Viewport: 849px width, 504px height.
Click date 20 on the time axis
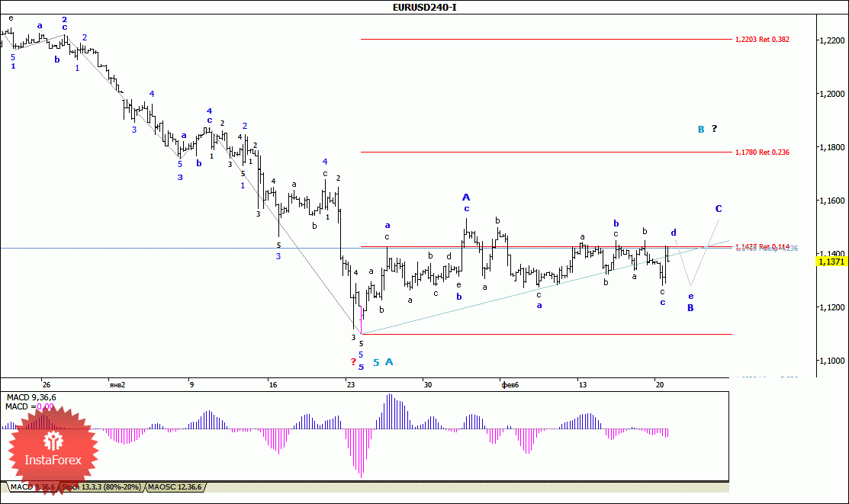pos(660,385)
